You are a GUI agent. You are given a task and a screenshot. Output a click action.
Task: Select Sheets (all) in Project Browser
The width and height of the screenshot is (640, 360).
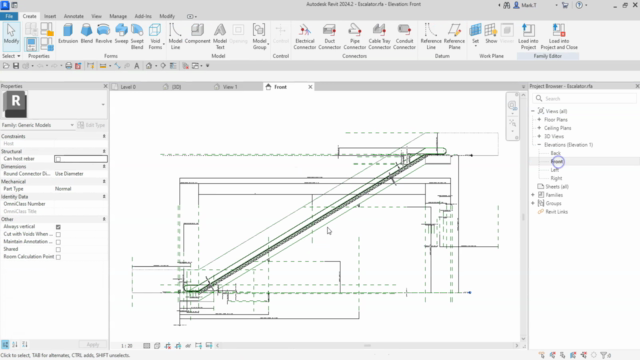(557, 187)
